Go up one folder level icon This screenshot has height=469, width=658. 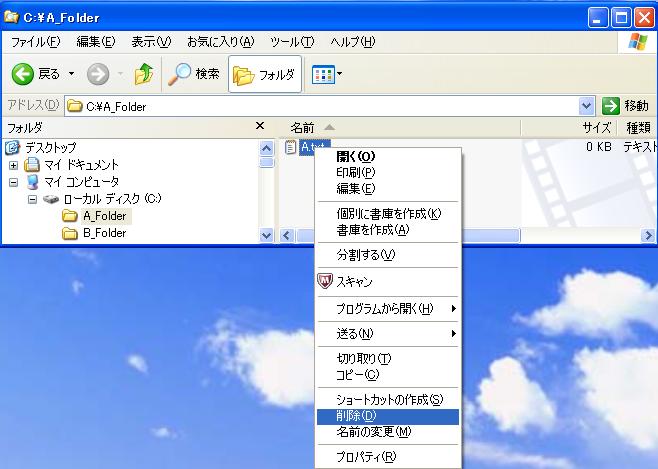point(144,74)
